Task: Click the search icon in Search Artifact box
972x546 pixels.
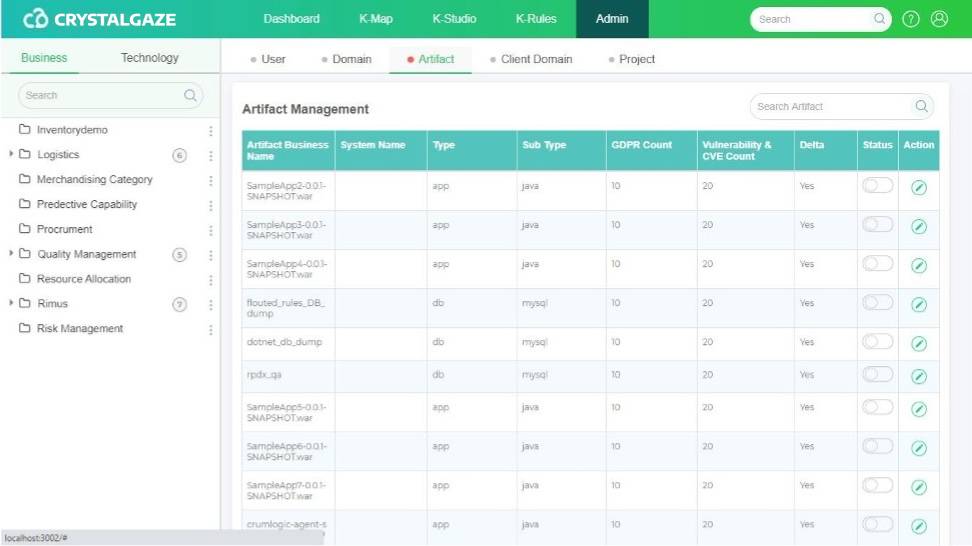Action: [921, 106]
